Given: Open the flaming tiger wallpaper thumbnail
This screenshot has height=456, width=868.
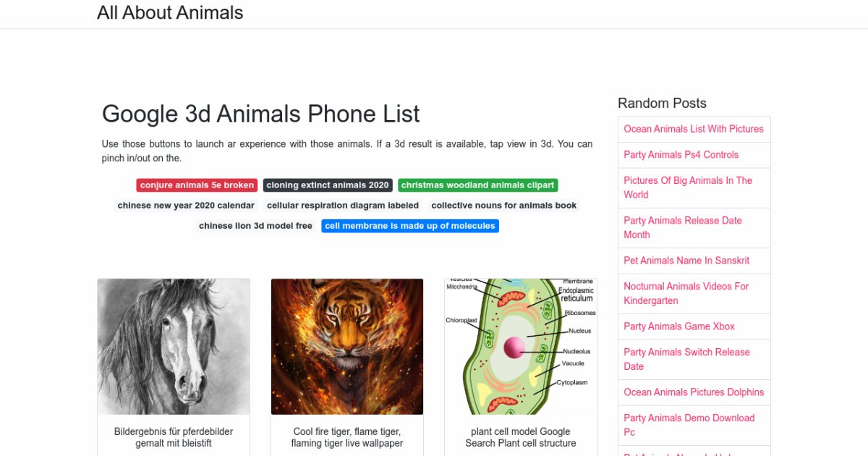Looking at the screenshot, I should pos(347,347).
